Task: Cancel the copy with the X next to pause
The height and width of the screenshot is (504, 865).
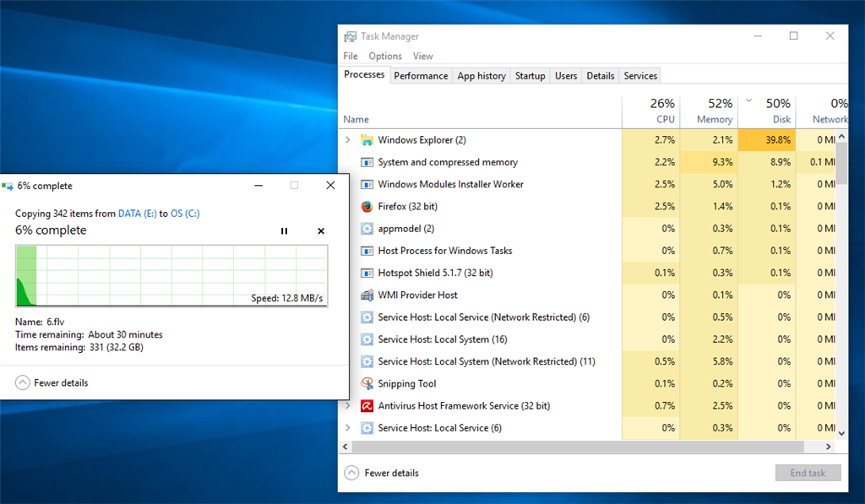Action: 321,231
